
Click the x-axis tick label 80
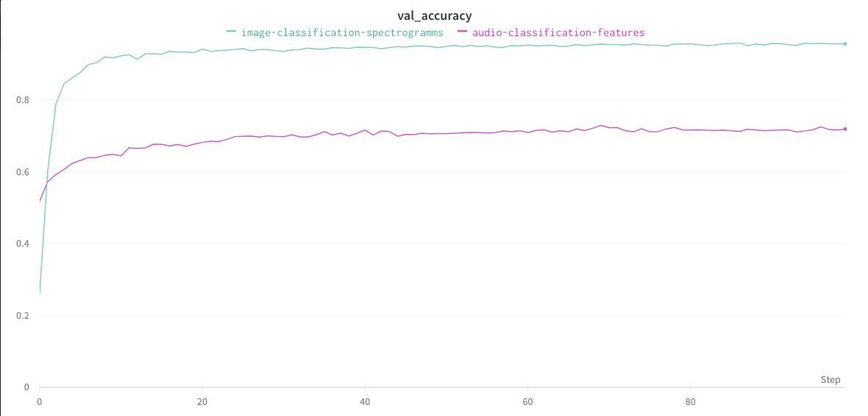(690, 402)
